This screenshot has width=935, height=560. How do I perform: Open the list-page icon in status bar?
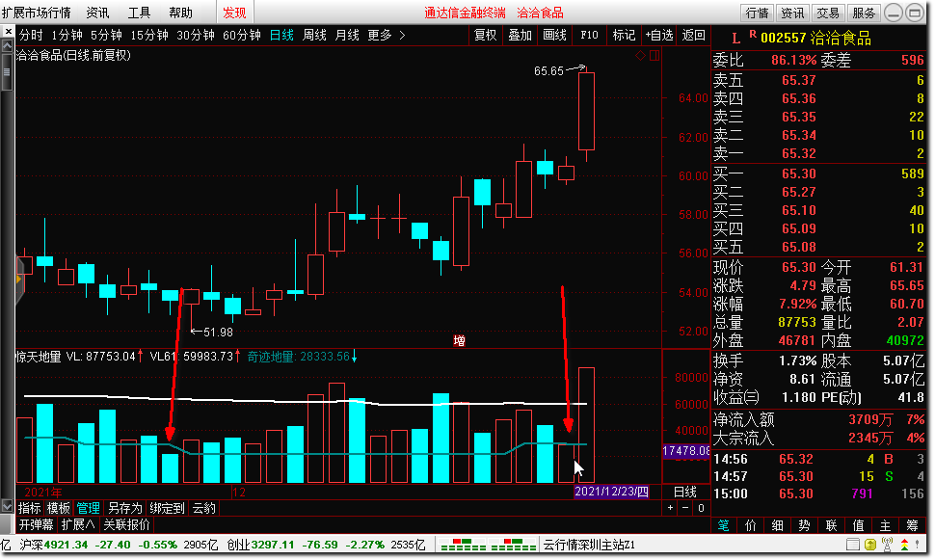pyautogui.click(x=853, y=545)
